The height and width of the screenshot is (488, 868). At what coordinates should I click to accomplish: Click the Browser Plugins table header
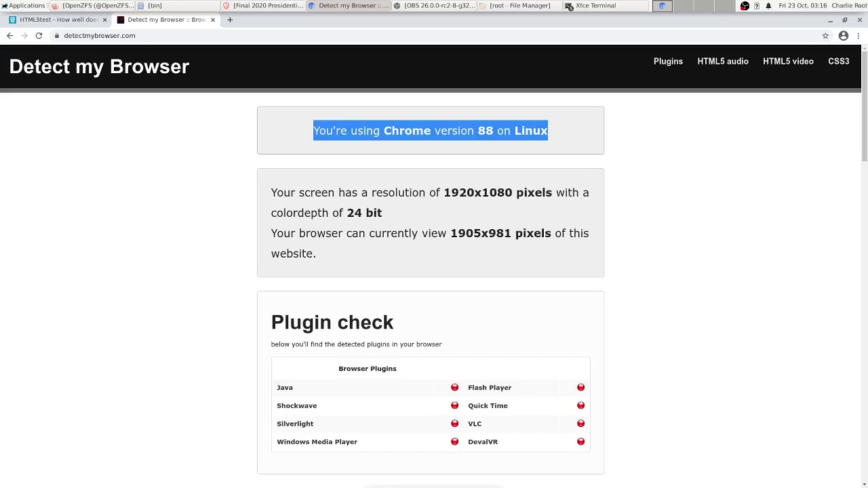[368, 369]
